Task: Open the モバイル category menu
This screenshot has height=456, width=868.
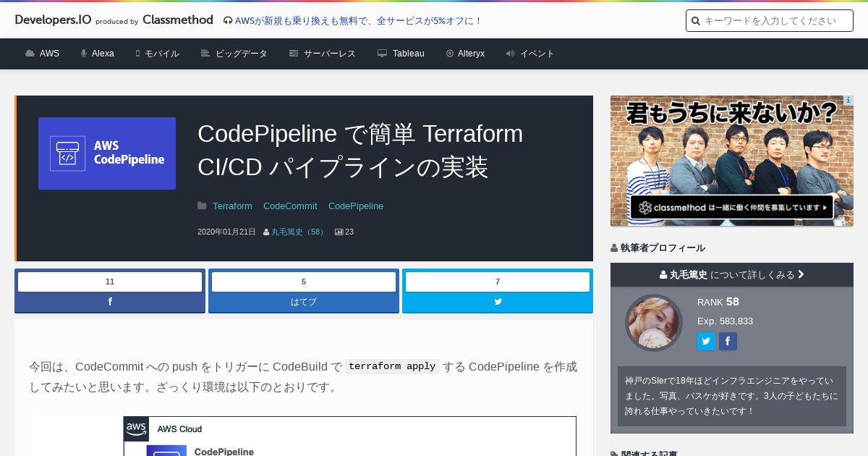Action: pos(157,54)
